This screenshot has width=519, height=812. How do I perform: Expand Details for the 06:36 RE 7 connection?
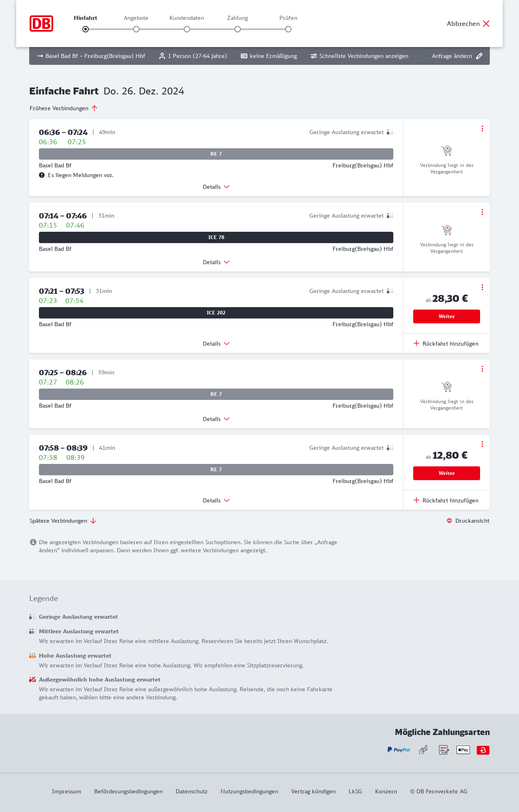216,187
